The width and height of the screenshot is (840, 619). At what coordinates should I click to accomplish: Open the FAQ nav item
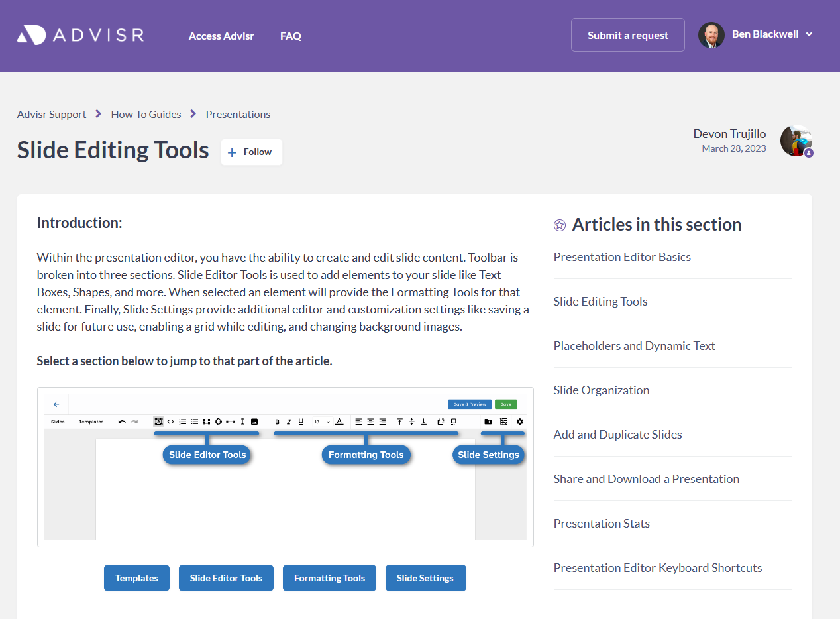point(291,36)
